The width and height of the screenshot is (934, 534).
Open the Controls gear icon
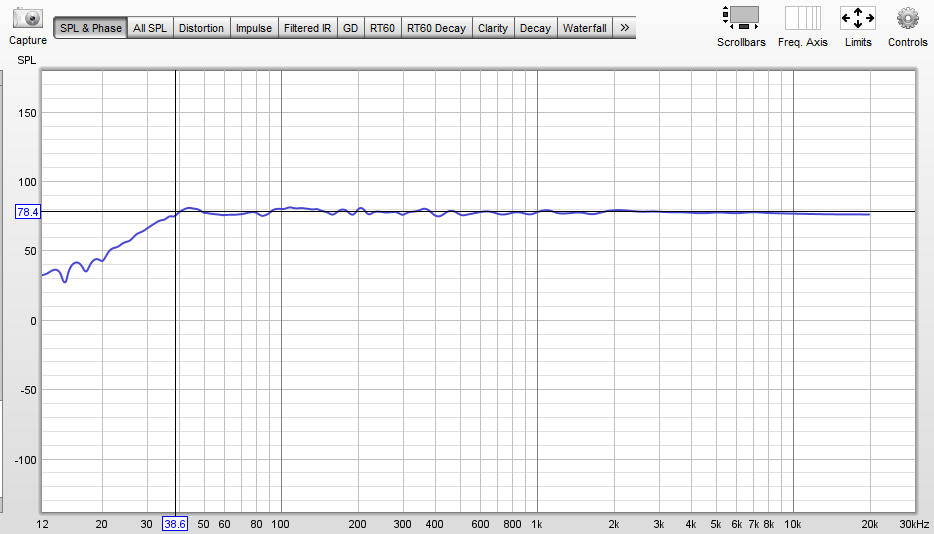tap(908, 18)
